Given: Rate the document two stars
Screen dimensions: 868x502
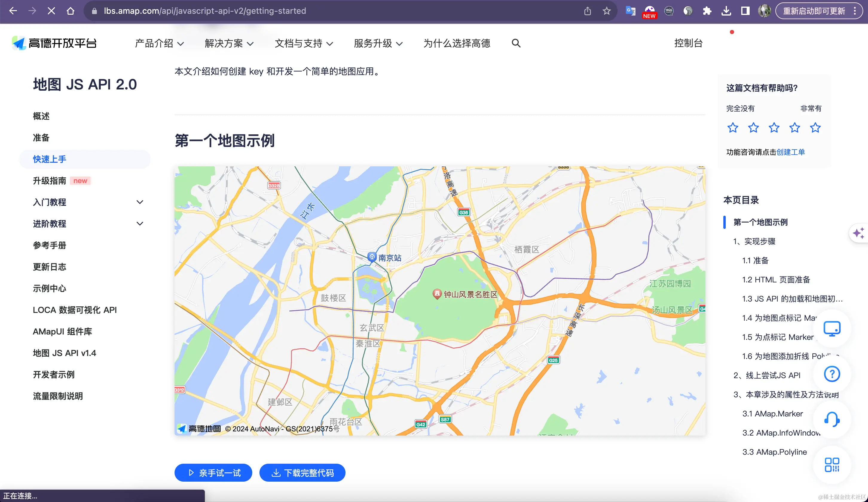Looking at the screenshot, I should (x=753, y=127).
